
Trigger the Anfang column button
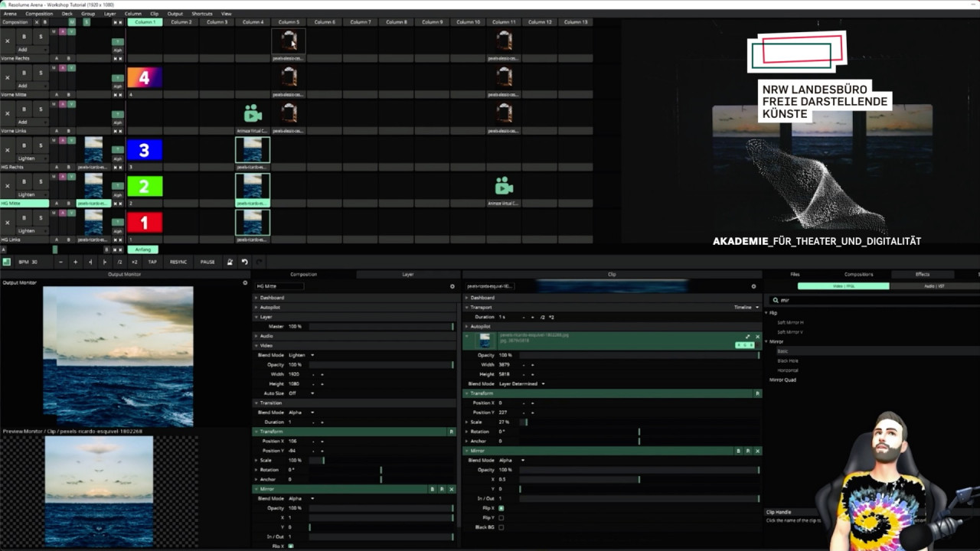142,249
